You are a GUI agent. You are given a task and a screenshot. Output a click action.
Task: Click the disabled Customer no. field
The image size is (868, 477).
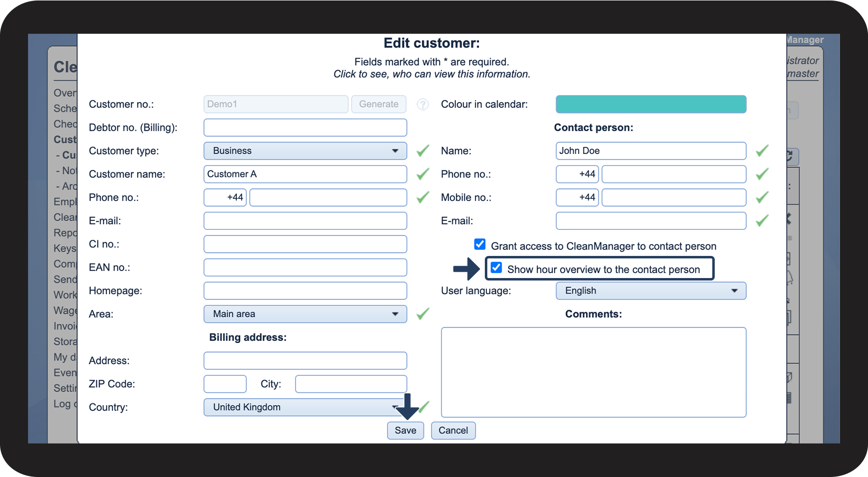[x=276, y=104]
